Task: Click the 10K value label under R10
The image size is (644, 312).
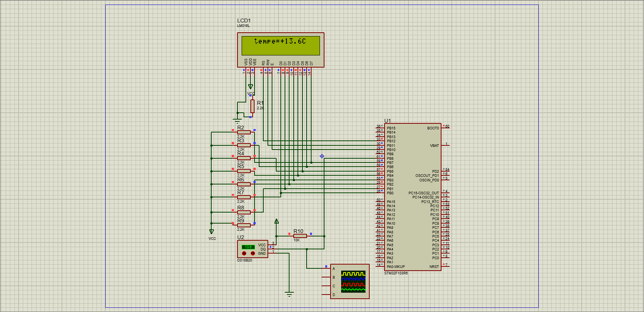Action: click(297, 240)
